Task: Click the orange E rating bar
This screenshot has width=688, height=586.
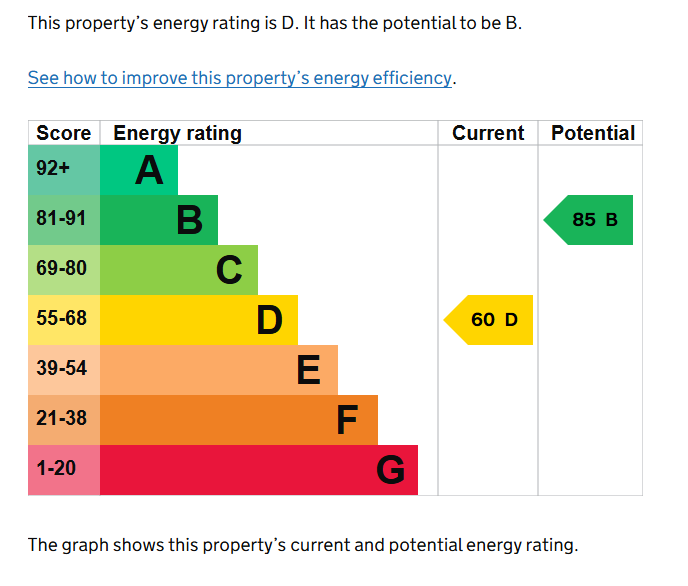Action: pos(219,370)
